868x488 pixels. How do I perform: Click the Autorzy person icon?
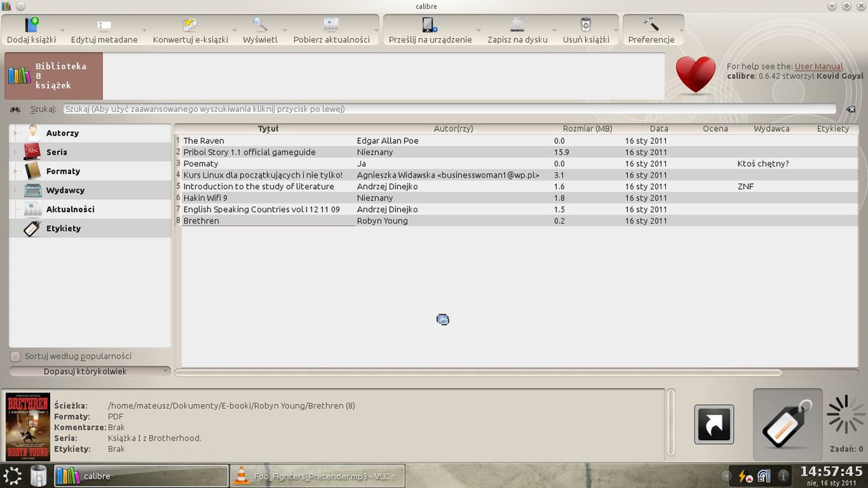(33, 133)
